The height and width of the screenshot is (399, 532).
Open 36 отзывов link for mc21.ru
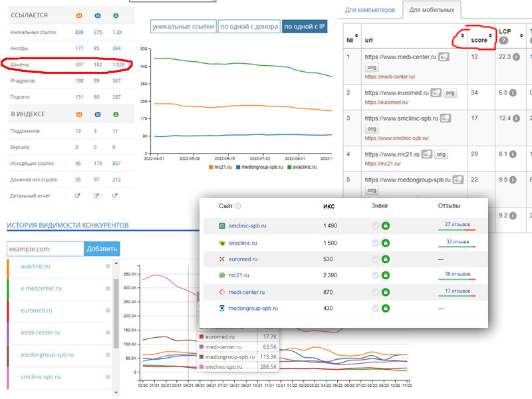(458, 274)
